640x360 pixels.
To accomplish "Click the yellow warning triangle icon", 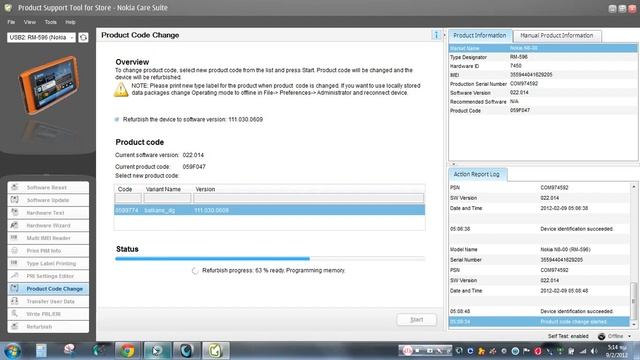I will coord(121,89).
